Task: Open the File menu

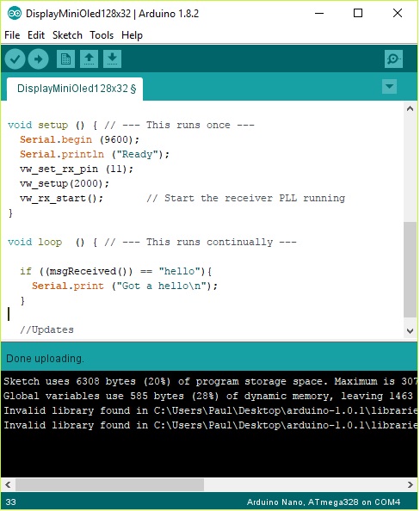Action: click(x=12, y=35)
